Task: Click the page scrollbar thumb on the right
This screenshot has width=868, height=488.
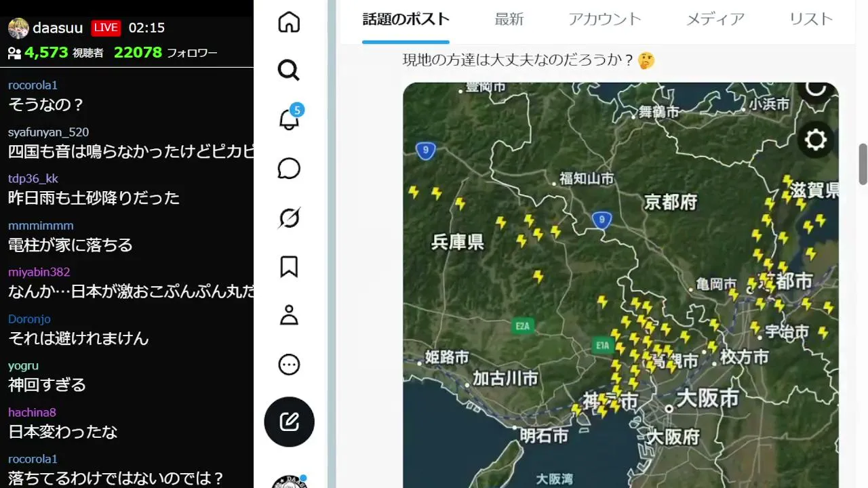Action: coord(863,164)
